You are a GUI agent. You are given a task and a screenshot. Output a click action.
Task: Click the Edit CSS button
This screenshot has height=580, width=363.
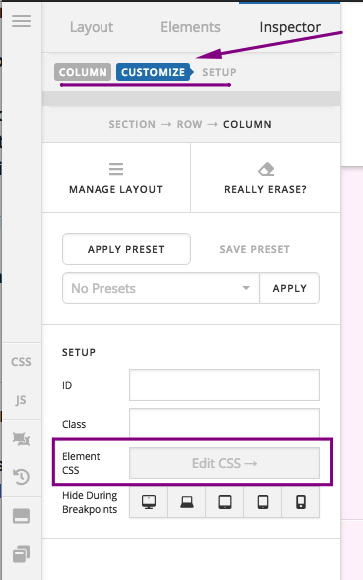[224, 463]
